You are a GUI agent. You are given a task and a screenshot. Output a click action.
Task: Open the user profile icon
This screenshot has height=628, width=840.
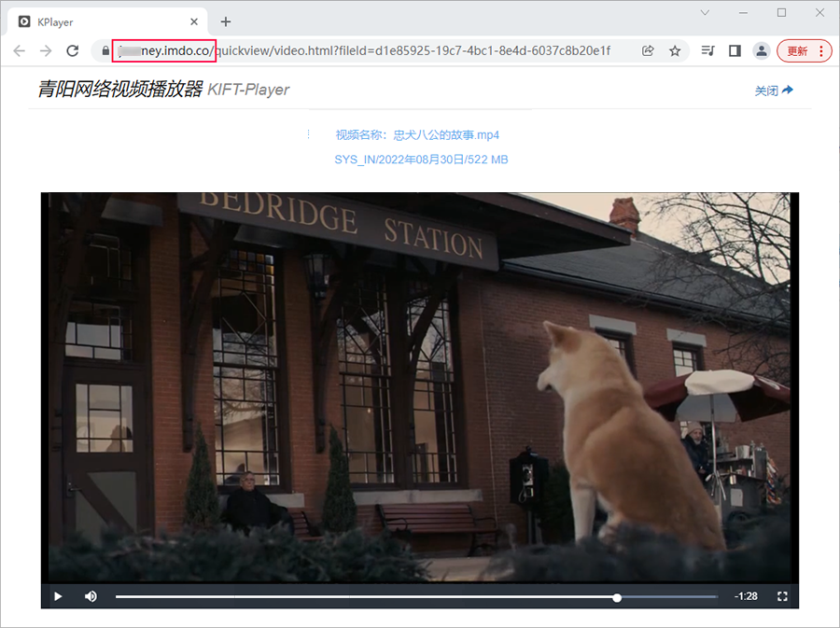click(x=762, y=51)
